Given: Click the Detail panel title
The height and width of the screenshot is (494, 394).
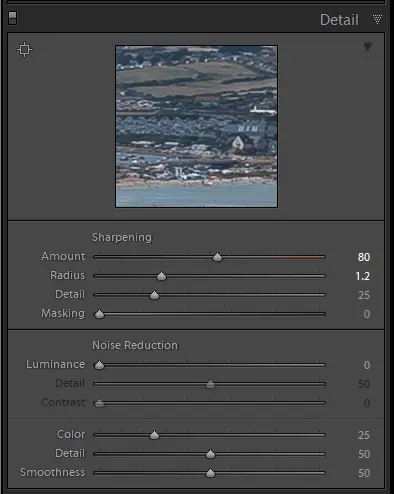Looking at the screenshot, I should (x=339, y=20).
